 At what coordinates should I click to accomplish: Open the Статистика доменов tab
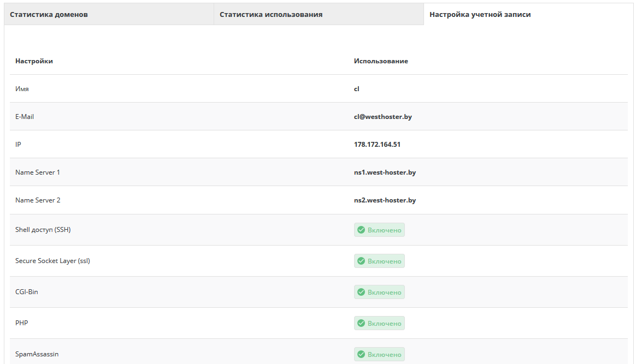pyautogui.click(x=49, y=14)
